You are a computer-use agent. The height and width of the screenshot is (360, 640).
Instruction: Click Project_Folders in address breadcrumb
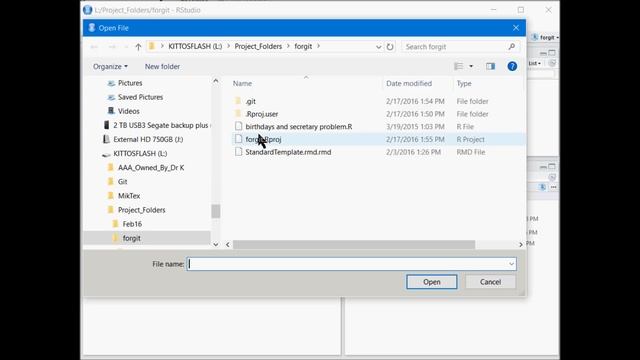click(x=258, y=47)
